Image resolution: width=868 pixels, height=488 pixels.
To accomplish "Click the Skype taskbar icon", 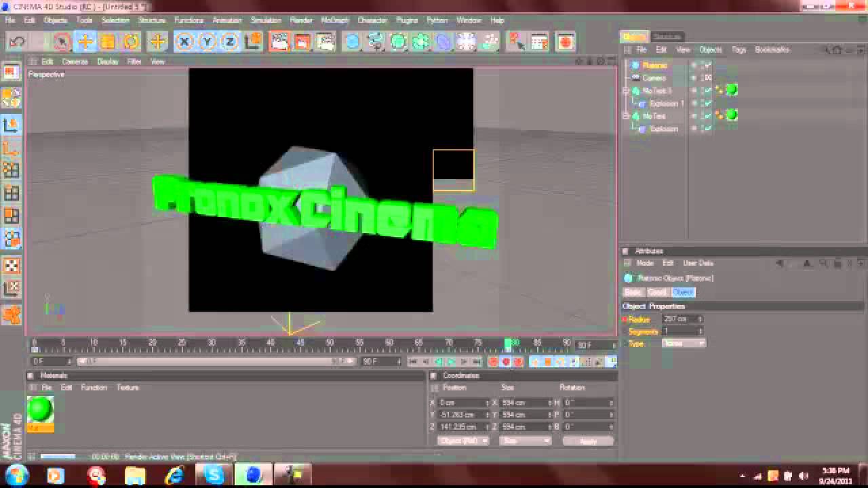I will pyautogui.click(x=214, y=474).
